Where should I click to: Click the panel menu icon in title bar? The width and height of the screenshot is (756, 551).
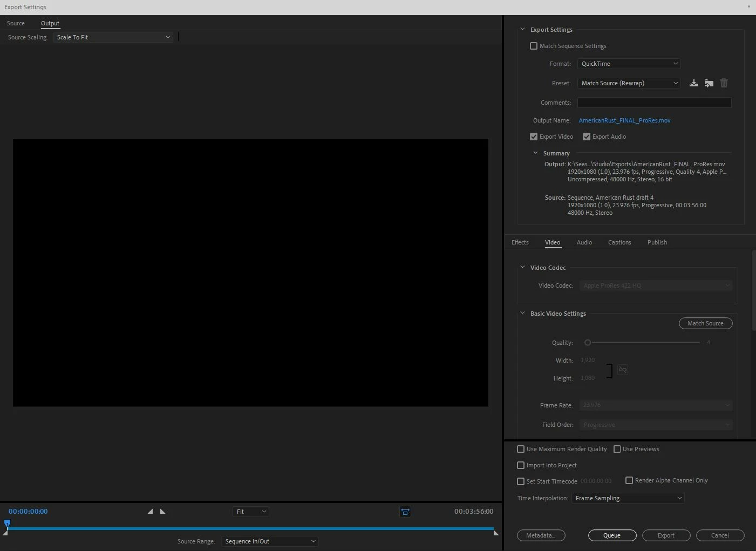[x=749, y=6]
